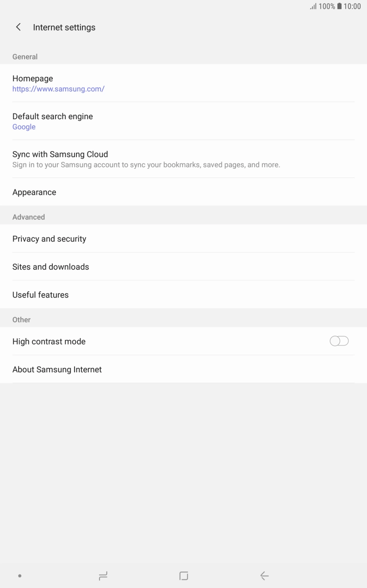Open About Samsung Internet
The image size is (367, 588).
click(x=183, y=370)
